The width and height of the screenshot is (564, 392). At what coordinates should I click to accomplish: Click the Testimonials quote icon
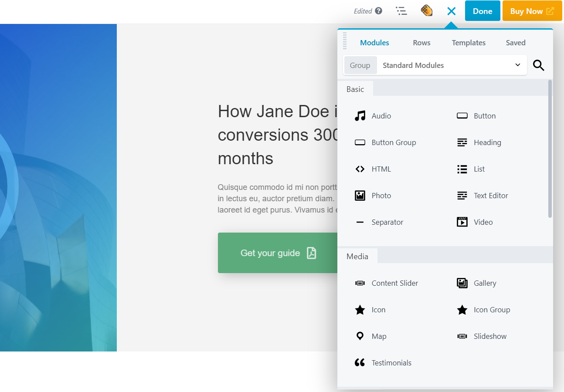(x=360, y=363)
